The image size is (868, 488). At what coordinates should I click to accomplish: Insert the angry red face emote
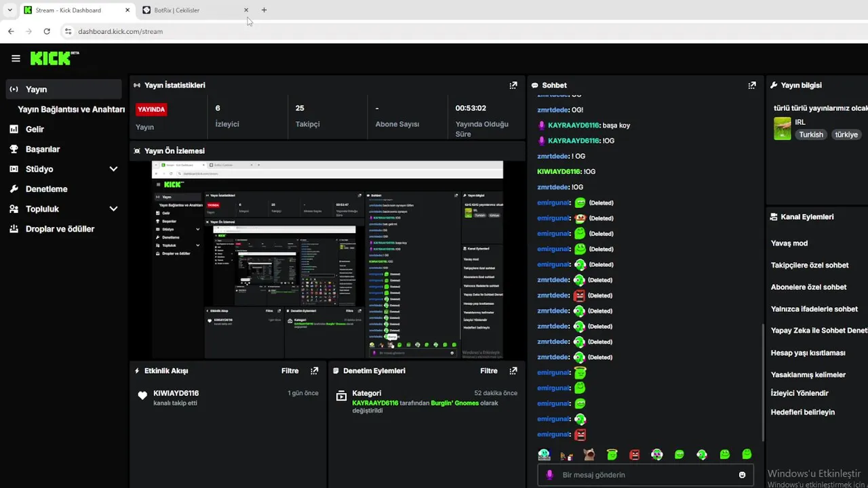[635, 455]
